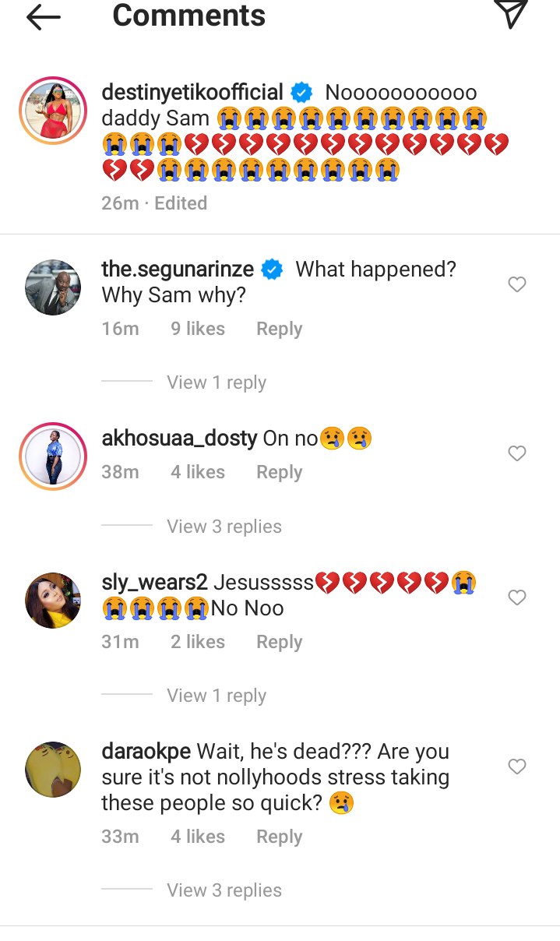This screenshot has width=560, height=941.
Task: Expand "View 3 replies" under akhosuaa_dosty
Action: 224,527
